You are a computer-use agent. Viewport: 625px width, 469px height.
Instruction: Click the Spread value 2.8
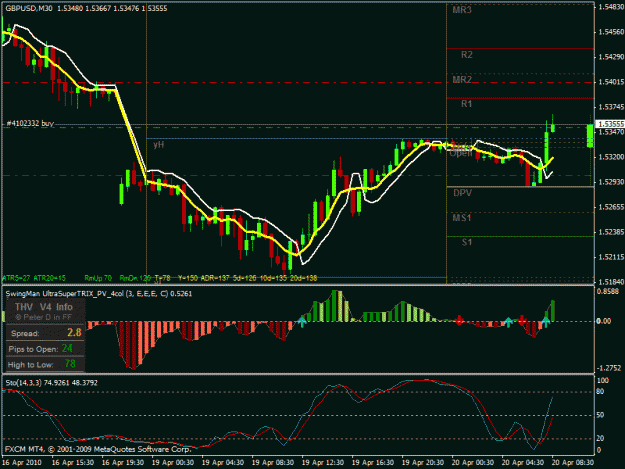pos(74,333)
